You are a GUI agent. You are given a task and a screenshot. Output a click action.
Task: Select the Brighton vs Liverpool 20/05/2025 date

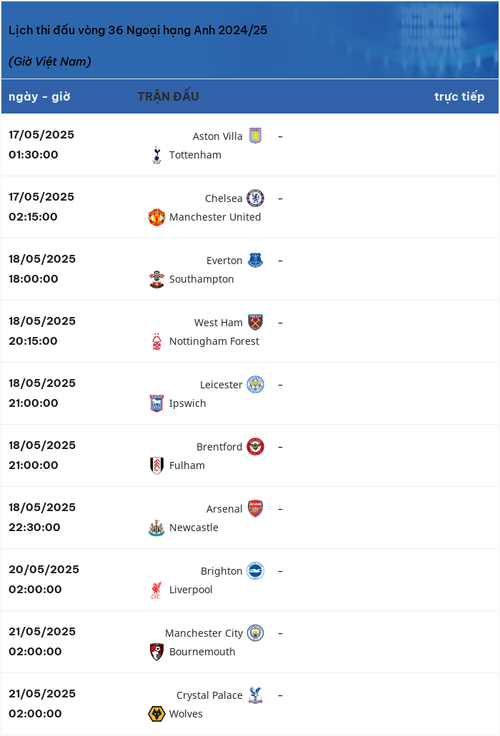click(44, 569)
